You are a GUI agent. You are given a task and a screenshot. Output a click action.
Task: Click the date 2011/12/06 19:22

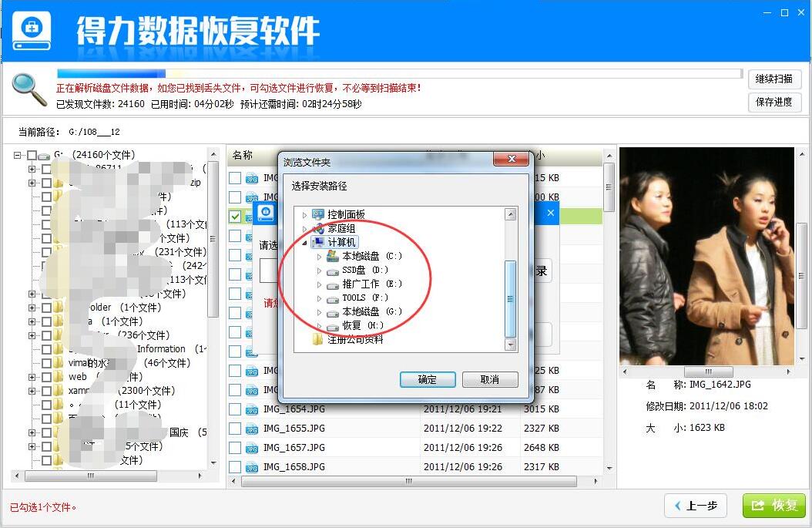click(x=463, y=429)
